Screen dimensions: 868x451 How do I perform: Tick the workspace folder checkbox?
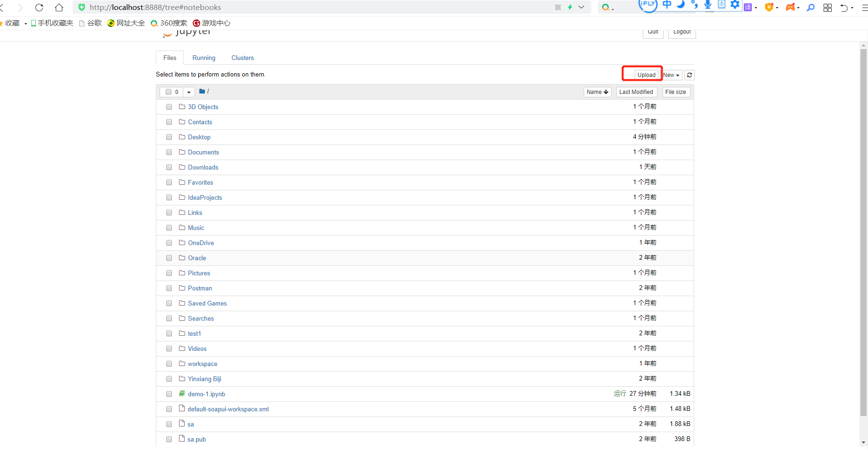[169, 364]
